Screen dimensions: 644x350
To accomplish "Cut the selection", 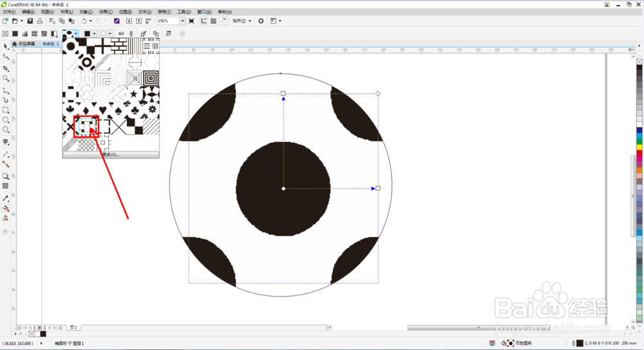I will click(x=52, y=21).
